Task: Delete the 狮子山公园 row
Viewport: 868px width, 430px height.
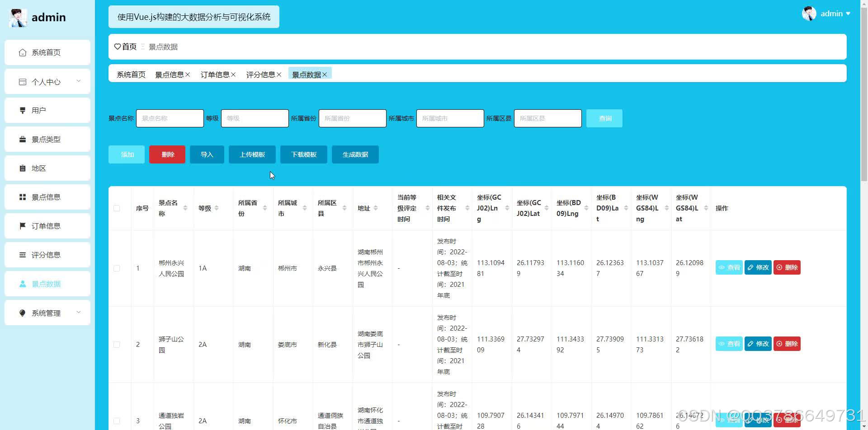Action: [x=787, y=344]
